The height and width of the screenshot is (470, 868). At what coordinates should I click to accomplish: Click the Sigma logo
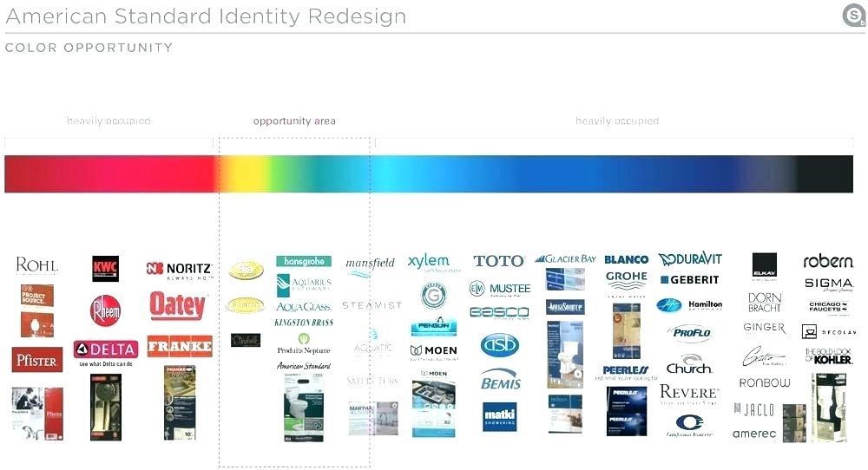(829, 284)
